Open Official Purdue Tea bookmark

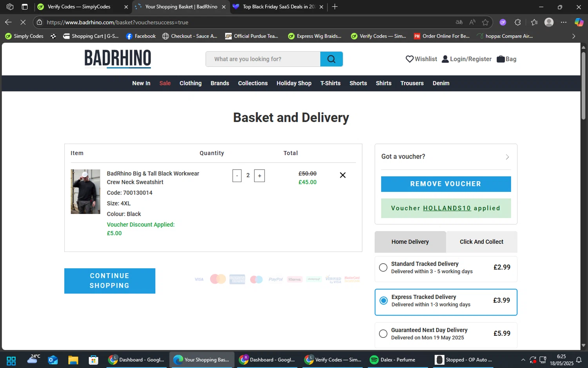(252, 36)
